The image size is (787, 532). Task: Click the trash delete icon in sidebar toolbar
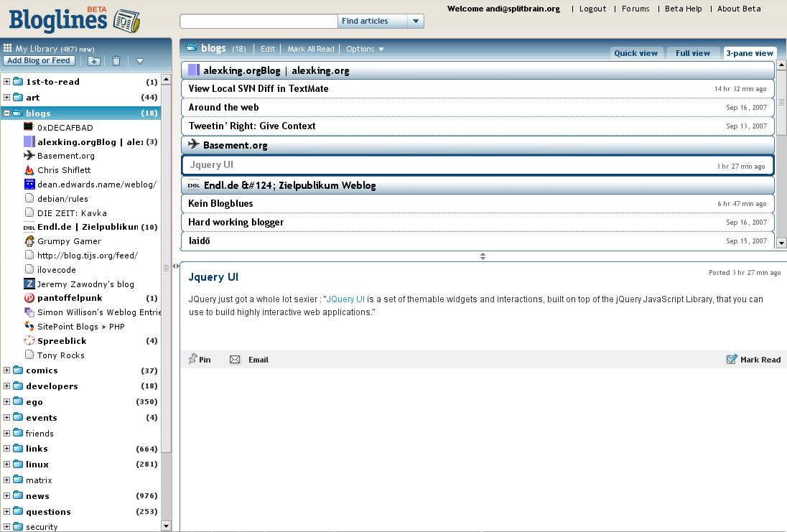point(116,61)
